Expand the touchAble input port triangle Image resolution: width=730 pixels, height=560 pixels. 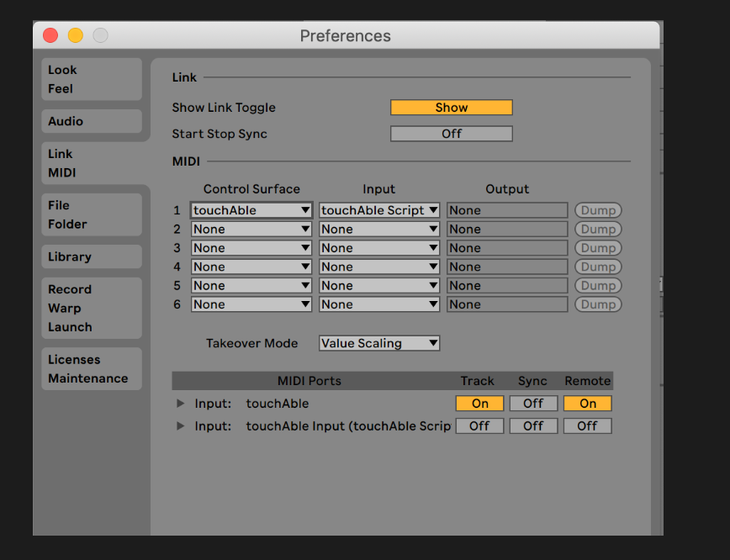[181, 404]
